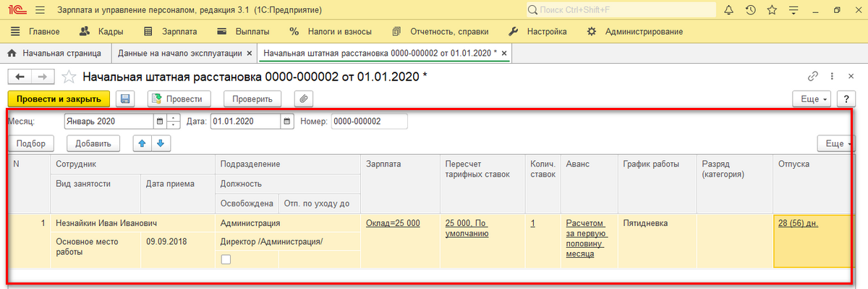Open favorites star in title bar
Image resolution: width=868 pixels, height=289 pixels.
[x=772, y=10]
